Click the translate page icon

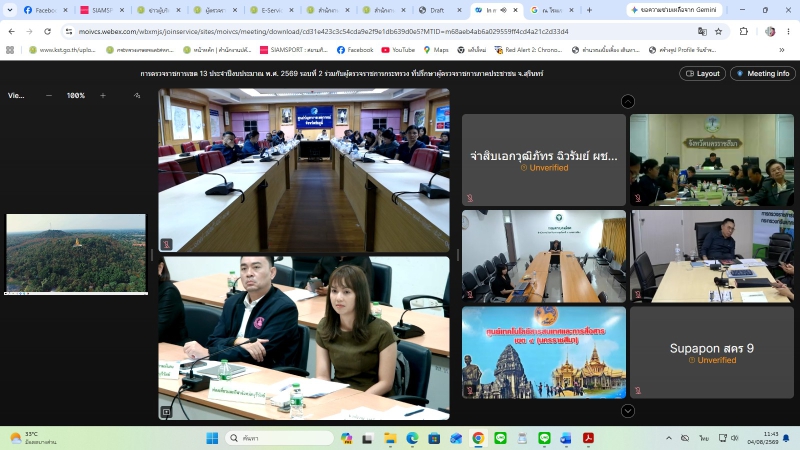702,32
